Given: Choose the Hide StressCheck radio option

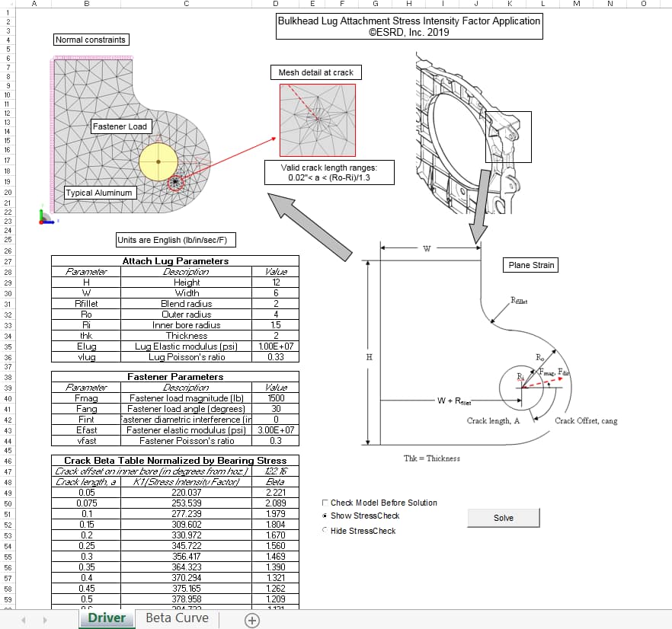Looking at the screenshot, I should click(x=326, y=530).
